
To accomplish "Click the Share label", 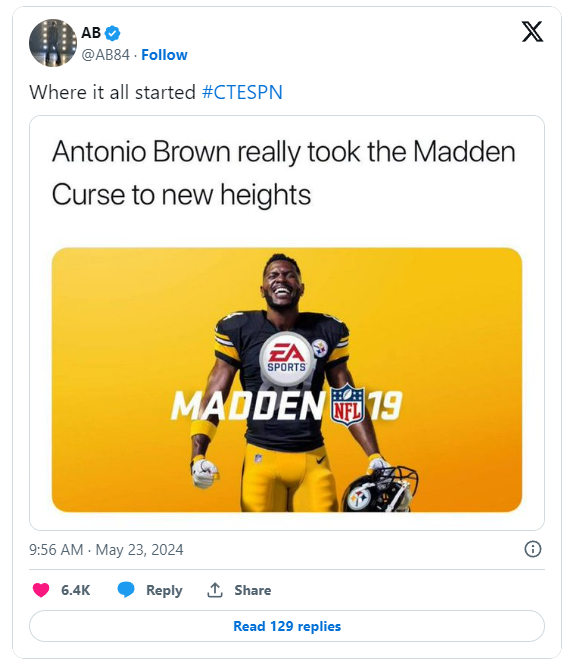I will (253, 590).
